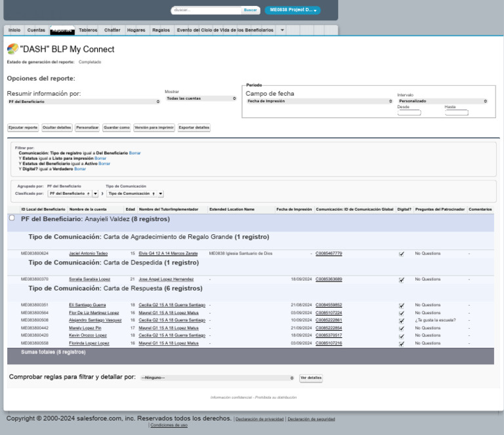The height and width of the screenshot is (435, 504).
Task: Expand the Resumir información por dropdown
Action: (83, 102)
